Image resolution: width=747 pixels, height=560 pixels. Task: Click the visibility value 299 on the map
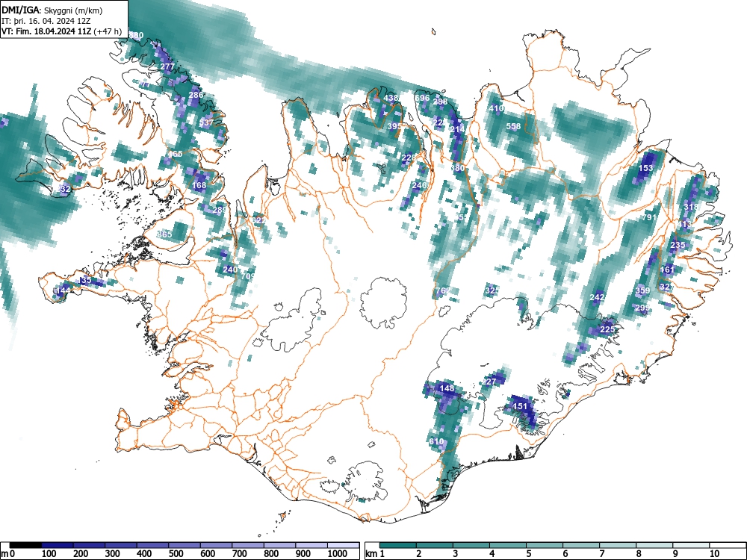(x=642, y=308)
